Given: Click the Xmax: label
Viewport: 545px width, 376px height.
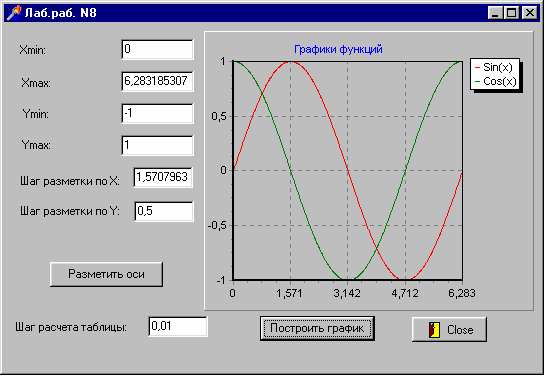Looking at the screenshot, I should coord(36,83).
